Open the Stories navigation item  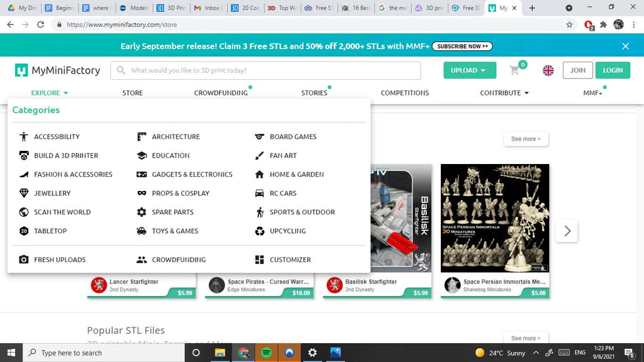(314, 93)
